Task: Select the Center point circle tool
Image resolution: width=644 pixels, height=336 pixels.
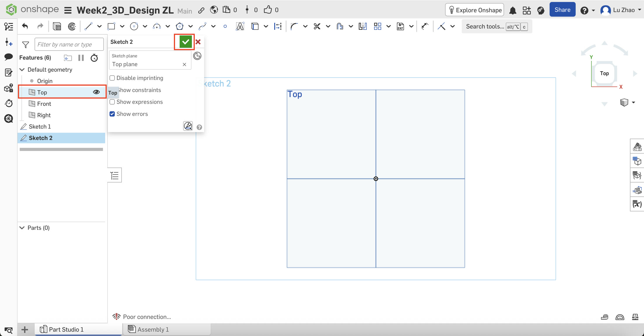Action: (134, 27)
